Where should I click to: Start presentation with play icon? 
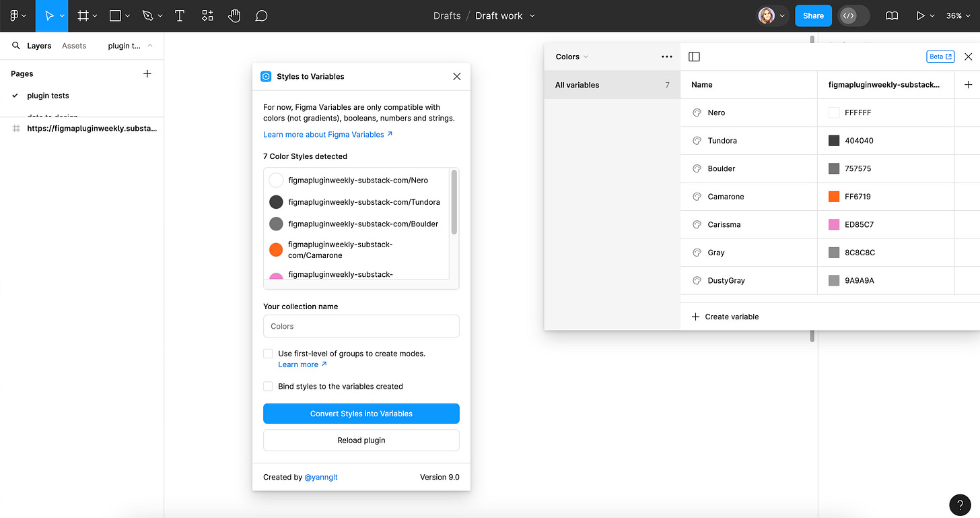click(920, 15)
